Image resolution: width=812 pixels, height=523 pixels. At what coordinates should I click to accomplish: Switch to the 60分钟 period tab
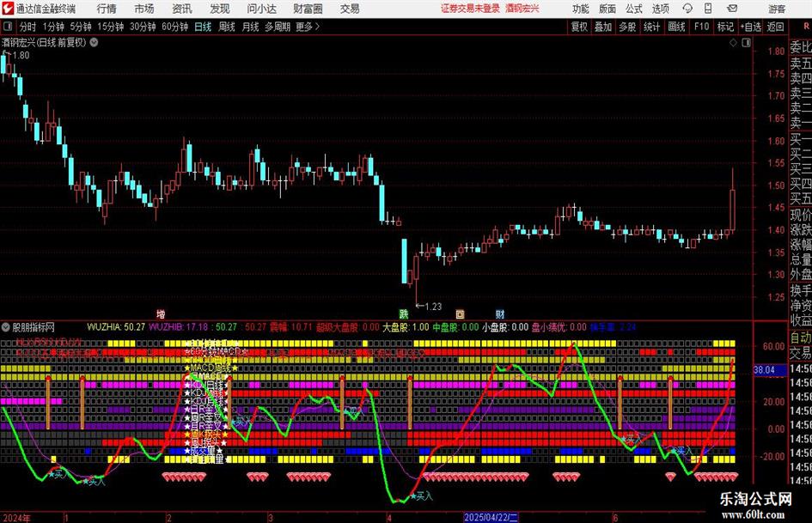pos(175,27)
